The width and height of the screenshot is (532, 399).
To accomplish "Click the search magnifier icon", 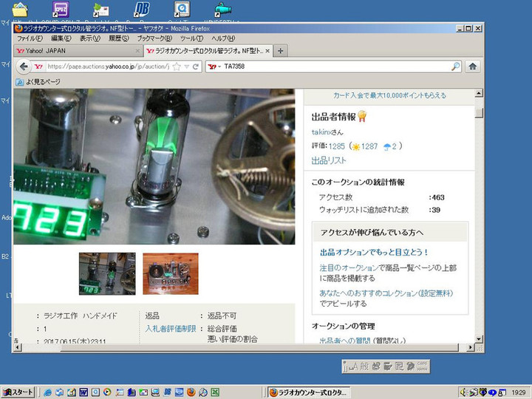I will tap(455, 66).
